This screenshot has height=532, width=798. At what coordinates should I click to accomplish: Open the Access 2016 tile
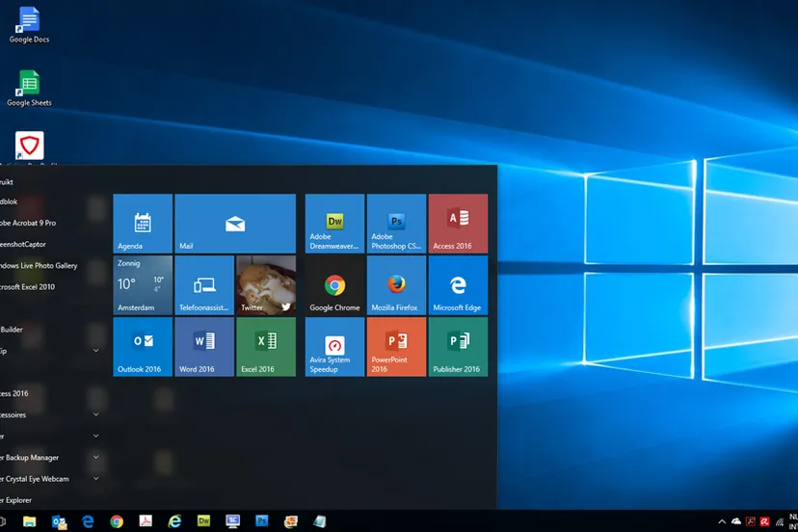tap(458, 224)
